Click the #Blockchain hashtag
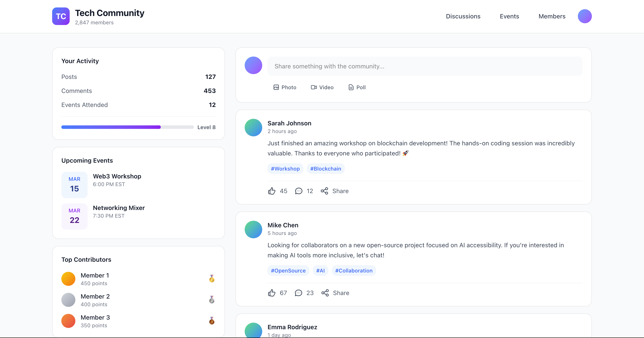The height and width of the screenshot is (338, 644). click(325, 168)
